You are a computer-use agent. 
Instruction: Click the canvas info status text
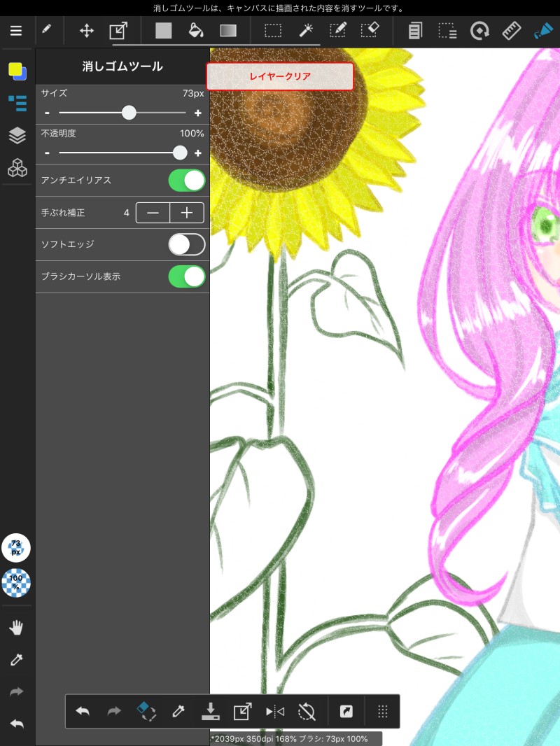pos(290,739)
